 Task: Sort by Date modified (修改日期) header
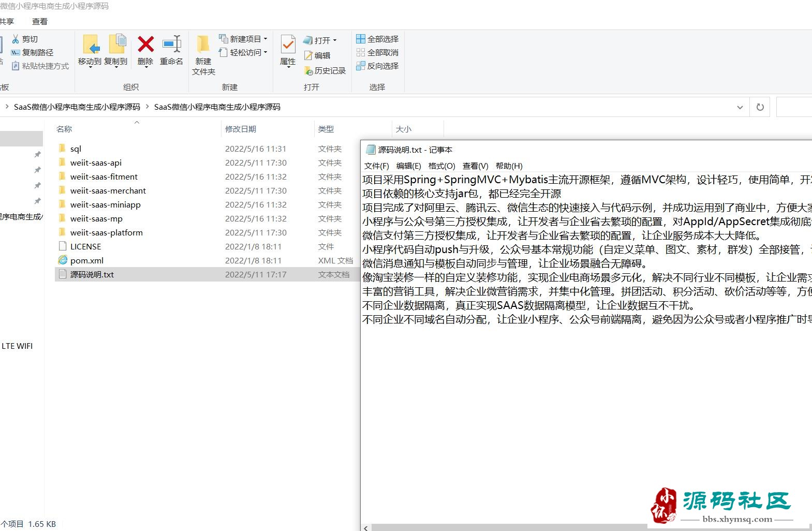tap(268, 129)
